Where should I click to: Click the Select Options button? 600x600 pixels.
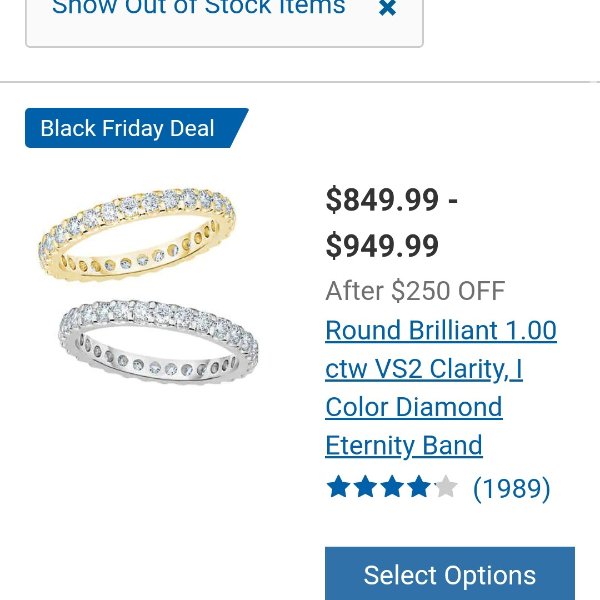click(450, 574)
